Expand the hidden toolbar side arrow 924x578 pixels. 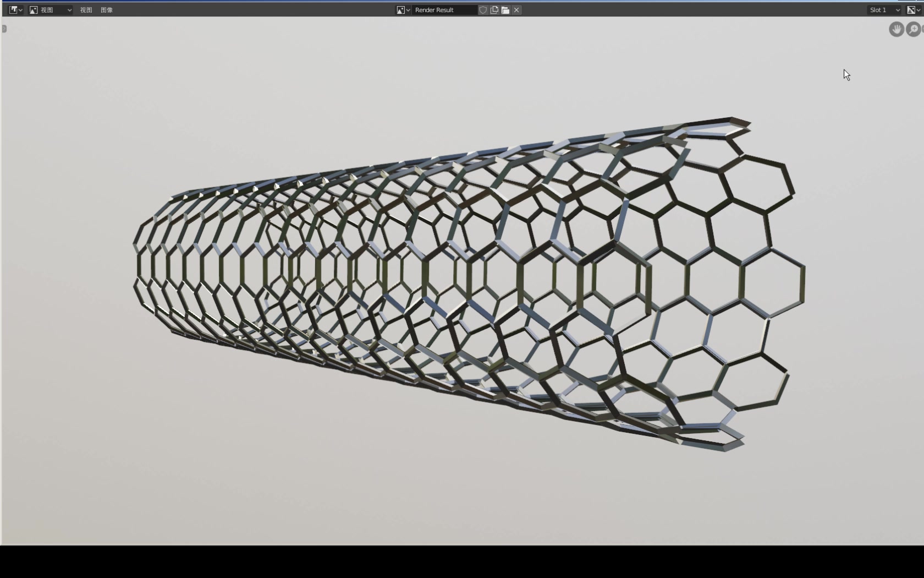point(4,29)
